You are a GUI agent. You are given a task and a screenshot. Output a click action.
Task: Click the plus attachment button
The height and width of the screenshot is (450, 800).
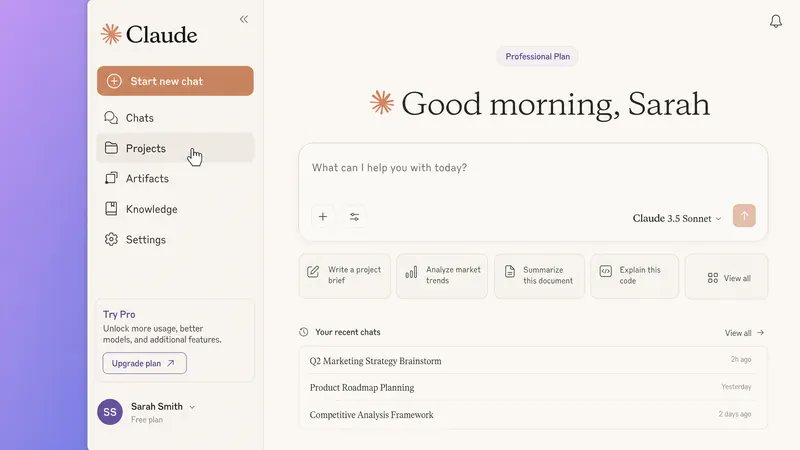tap(323, 217)
